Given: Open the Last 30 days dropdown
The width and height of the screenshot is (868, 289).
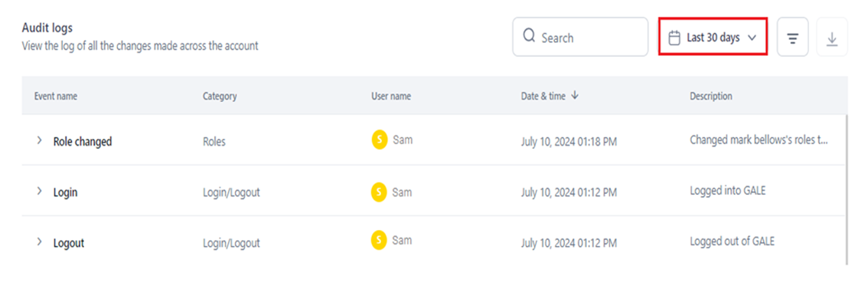Looking at the screenshot, I should click(x=713, y=37).
